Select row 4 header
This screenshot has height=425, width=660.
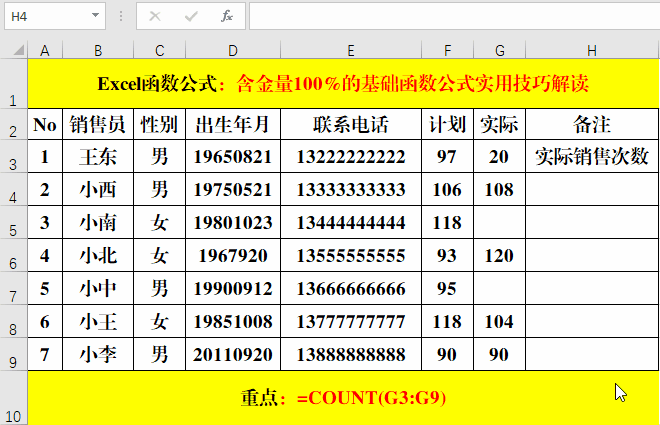[x=13, y=189]
